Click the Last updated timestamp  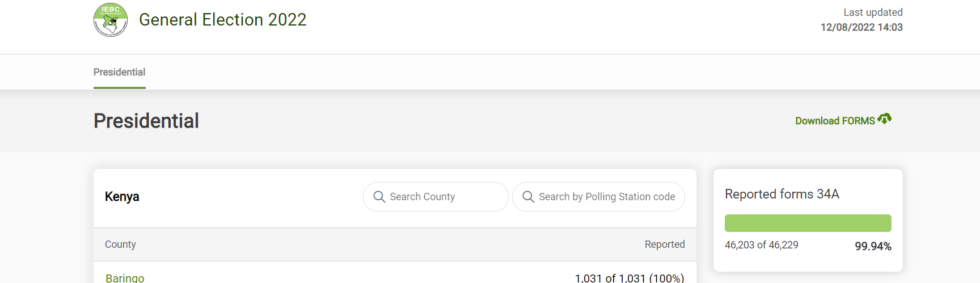(x=861, y=27)
